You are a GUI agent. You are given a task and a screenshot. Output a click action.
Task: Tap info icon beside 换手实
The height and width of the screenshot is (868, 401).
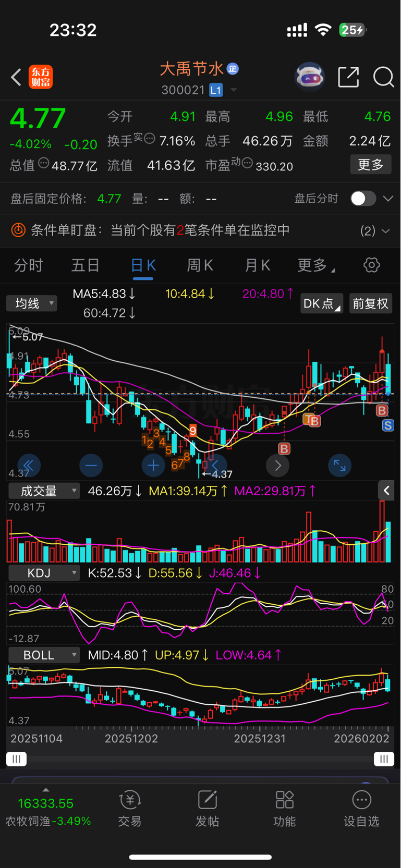click(x=149, y=138)
